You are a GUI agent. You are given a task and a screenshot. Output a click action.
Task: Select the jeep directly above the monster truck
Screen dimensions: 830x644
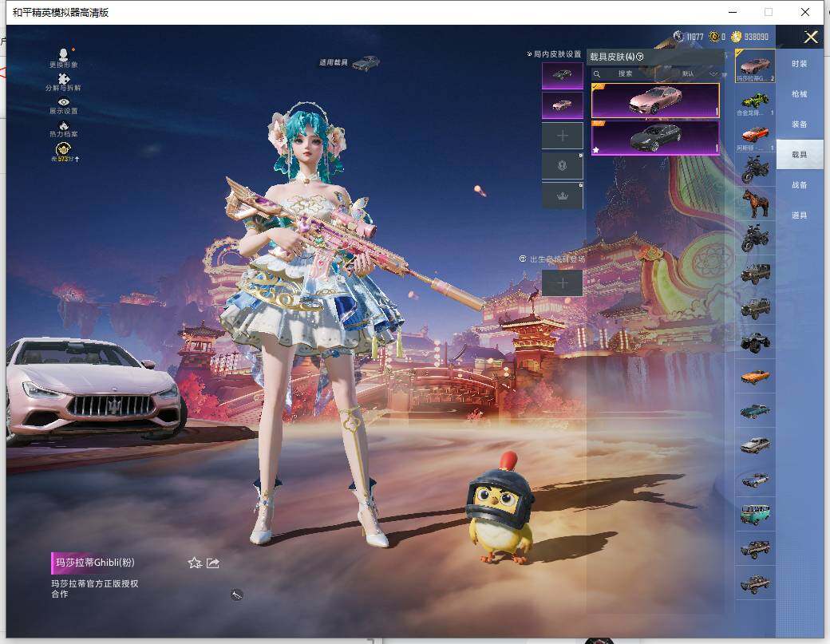point(755,307)
